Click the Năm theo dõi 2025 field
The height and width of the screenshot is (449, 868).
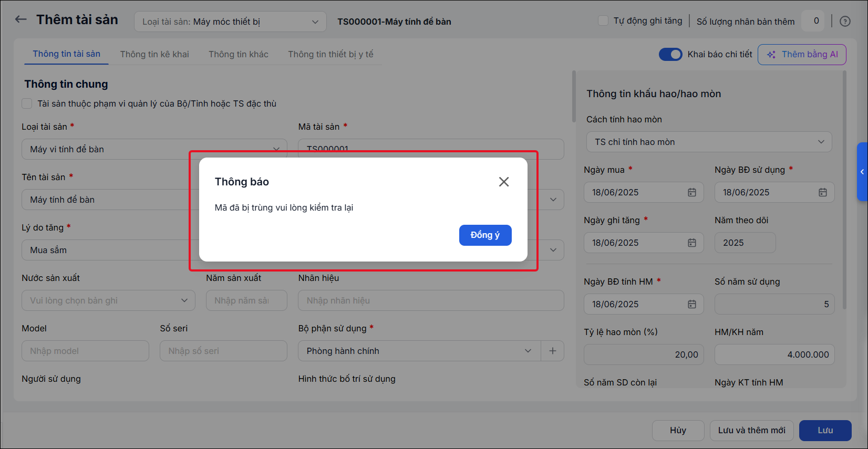pyautogui.click(x=745, y=243)
